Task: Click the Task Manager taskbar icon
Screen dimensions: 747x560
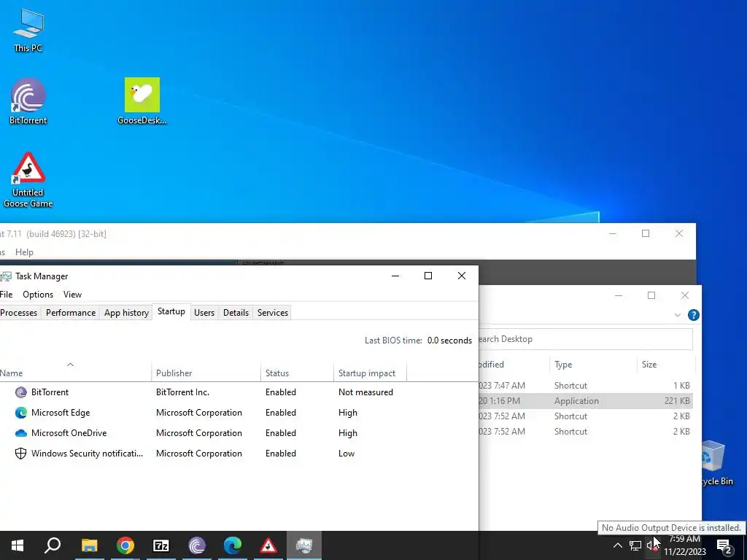Action: [x=304, y=545]
